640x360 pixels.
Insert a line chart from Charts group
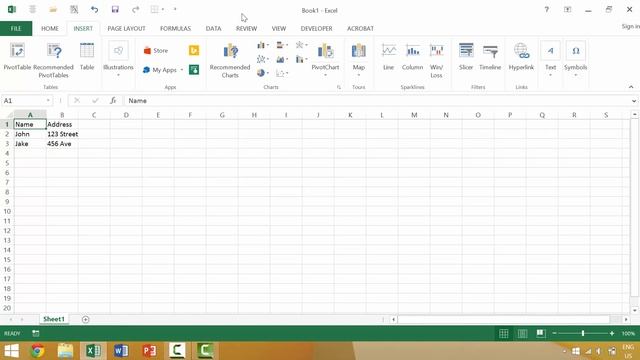pyautogui.click(x=262, y=60)
